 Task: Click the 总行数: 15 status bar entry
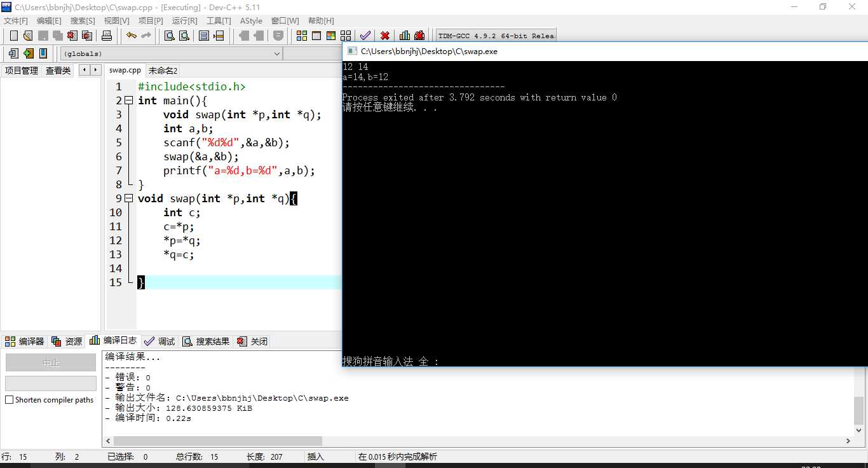[x=198, y=457]
